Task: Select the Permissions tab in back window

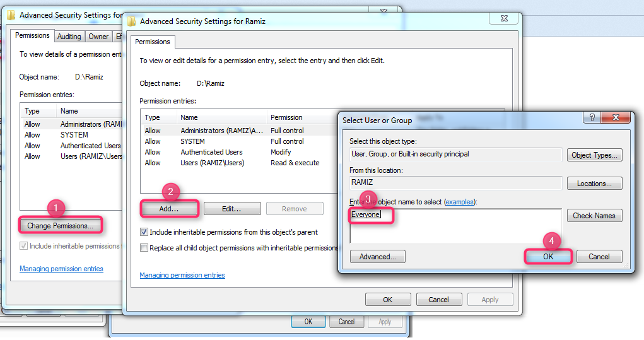Action: (x=32, y=36)
